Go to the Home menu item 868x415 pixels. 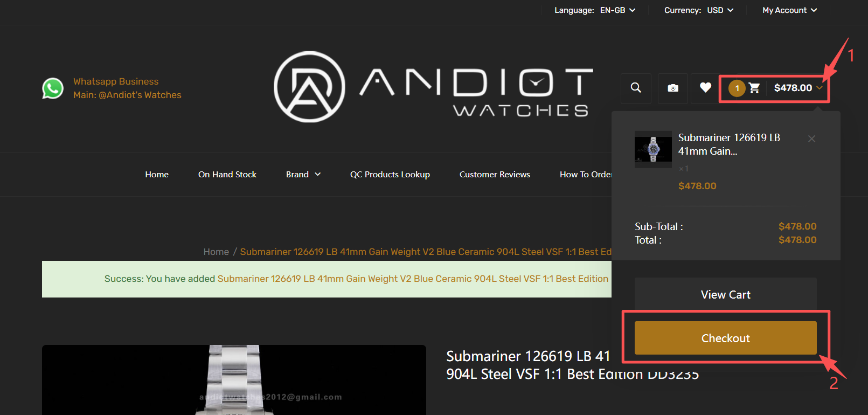(157, 174)
